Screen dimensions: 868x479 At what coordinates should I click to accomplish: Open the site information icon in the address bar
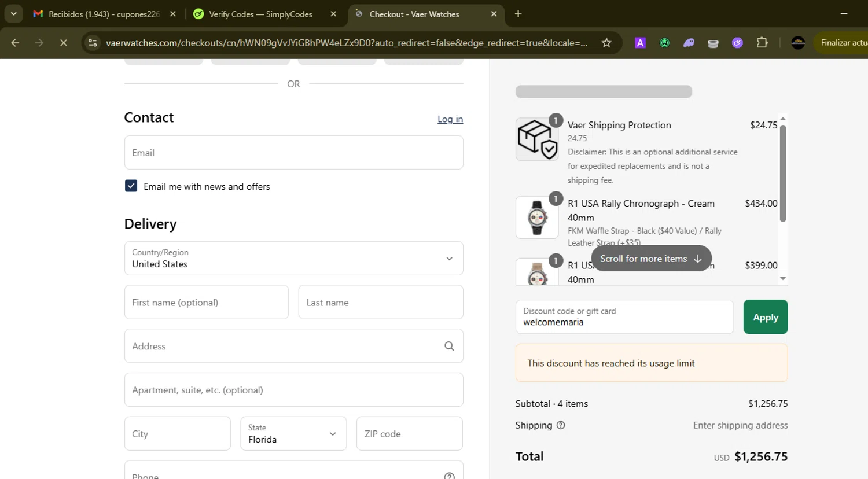(x=93, y=43)
